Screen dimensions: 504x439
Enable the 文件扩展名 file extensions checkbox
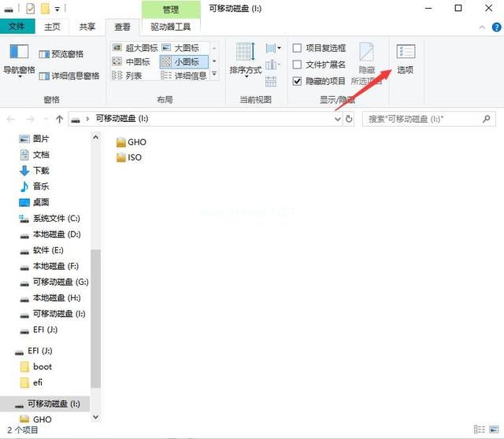(x=298, y=65)
